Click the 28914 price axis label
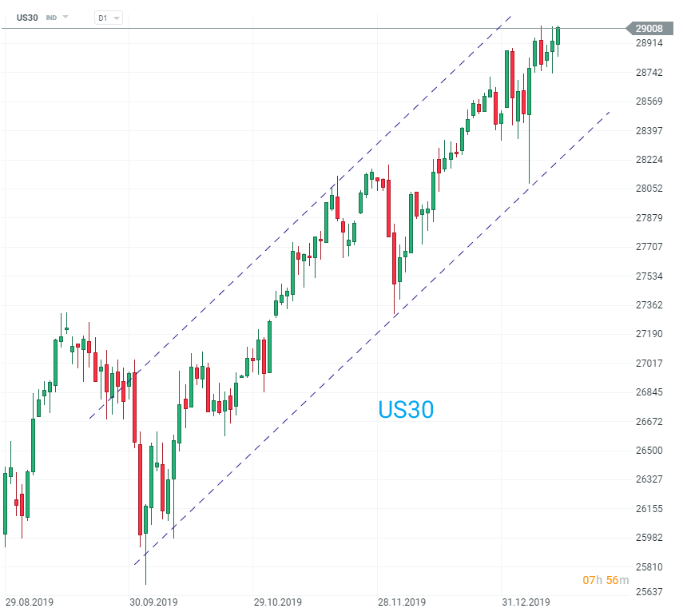This screenshot has width=683, height=616. (649, 42)
